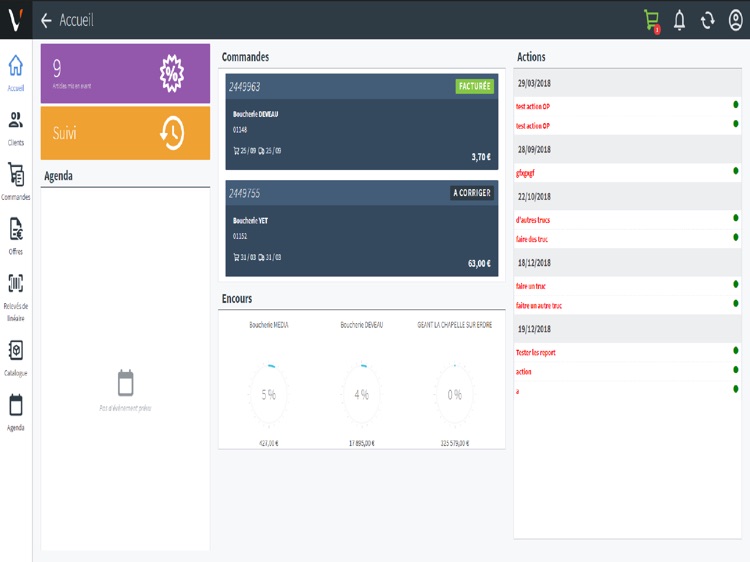Click the synchronize refresh icon
The image size is (750, 562).
707,21
